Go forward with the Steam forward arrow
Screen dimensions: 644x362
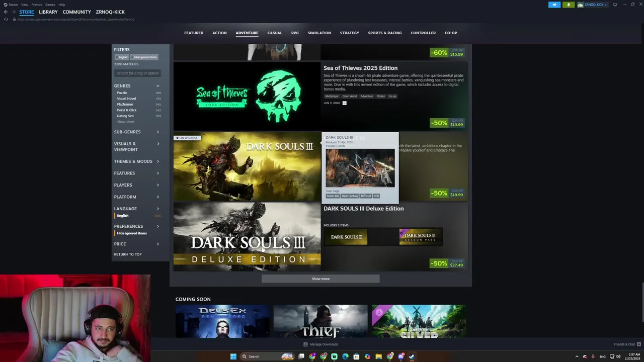[x=13, y=12]
